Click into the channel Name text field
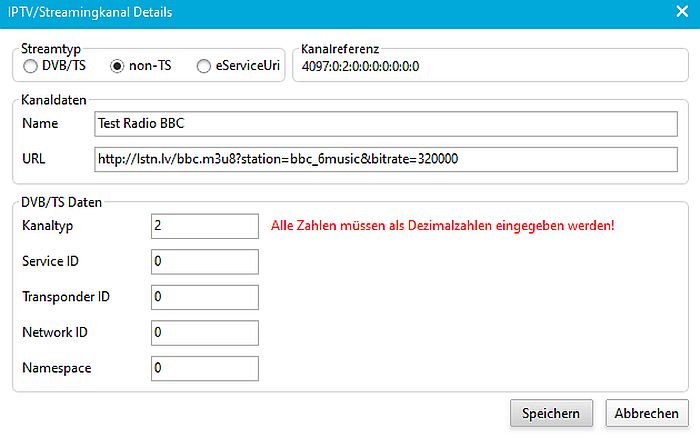 click(385, 124)
